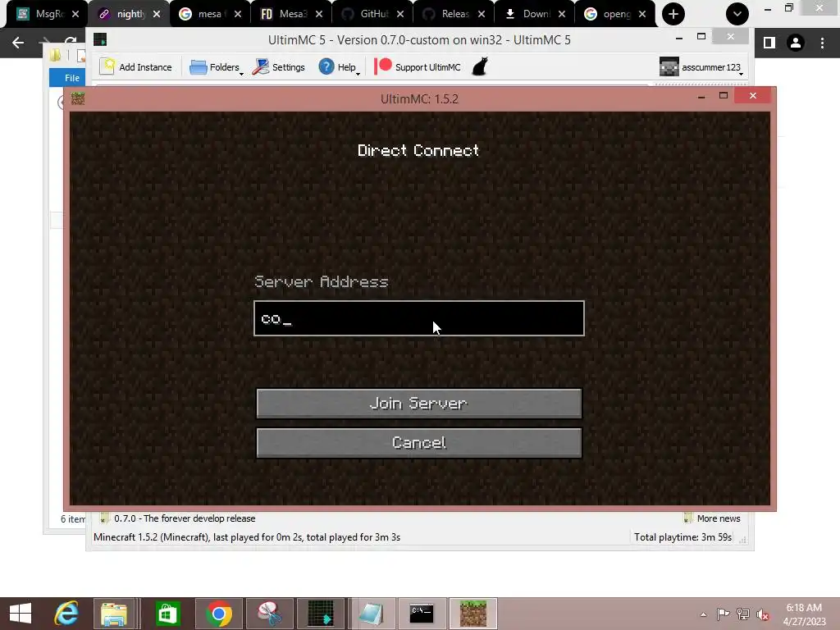
Task: Click the Cancel button in Direct Connect
Action: 419,442
